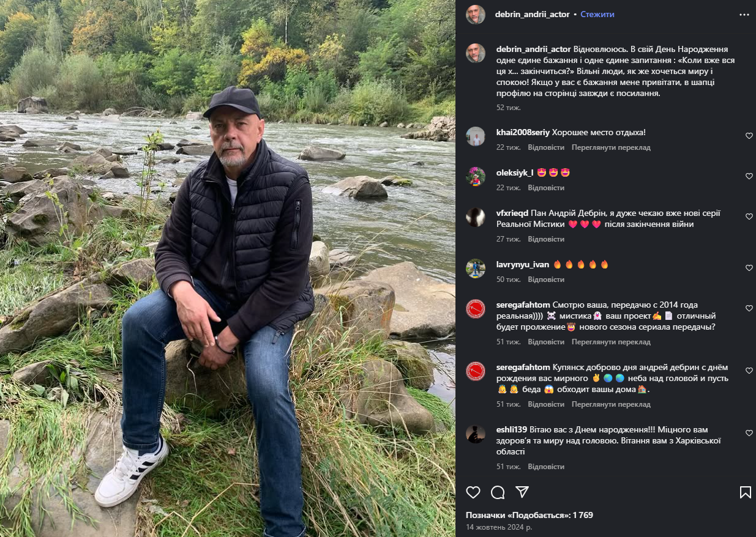Open khai2008seriy's profile picture
Screen dimensions: 756x537
[x=476, y=136]
